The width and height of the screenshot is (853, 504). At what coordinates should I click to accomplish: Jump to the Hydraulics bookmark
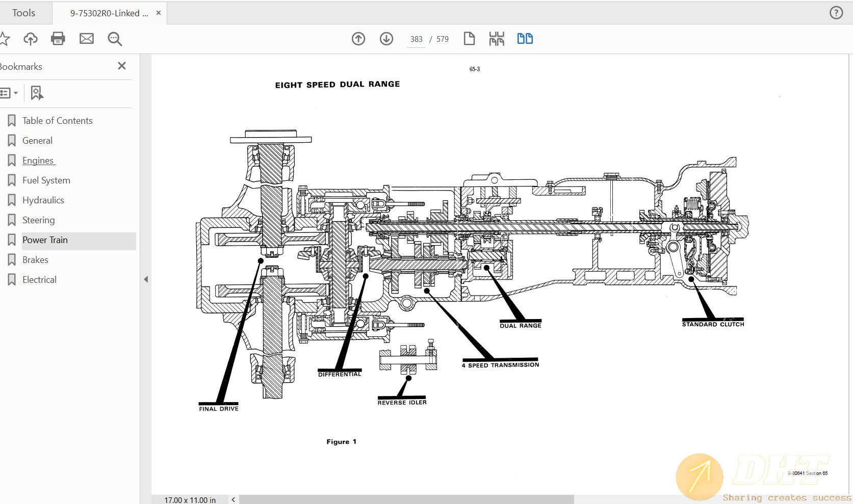pyautogui.click(x=43, y=200)
